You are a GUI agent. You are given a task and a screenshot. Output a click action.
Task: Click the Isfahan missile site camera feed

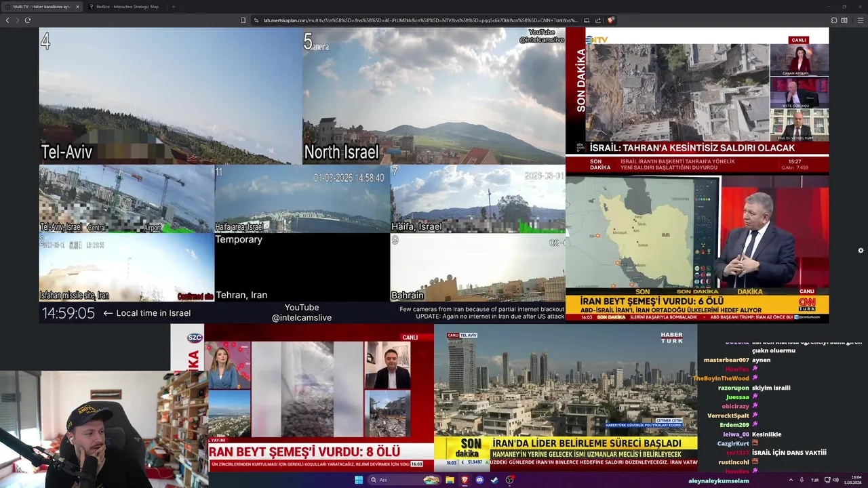127,268
